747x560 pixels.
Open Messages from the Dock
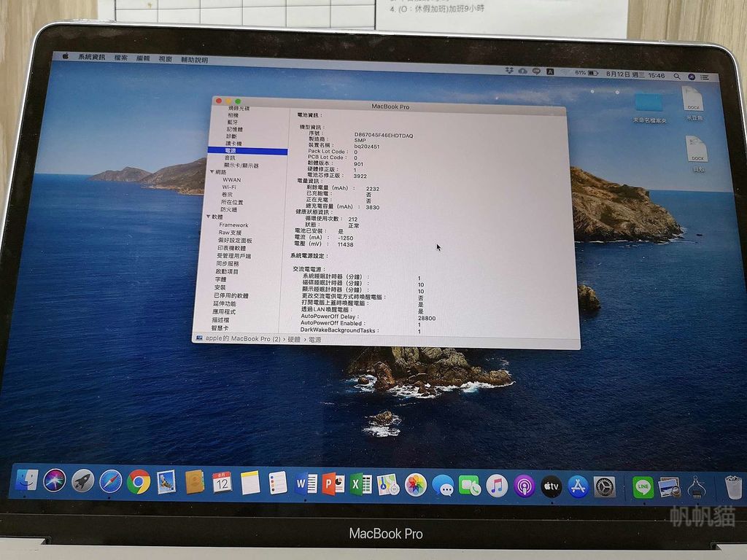click(443, 486)
